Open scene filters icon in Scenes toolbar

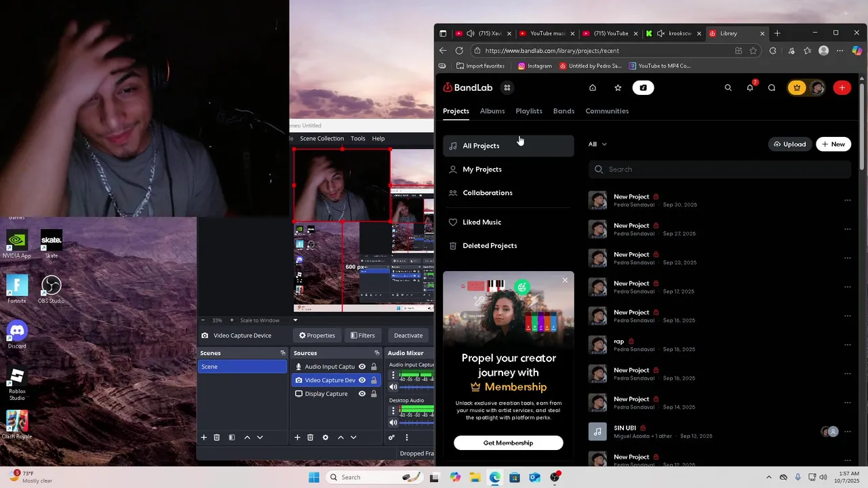(x=231, y=437)
